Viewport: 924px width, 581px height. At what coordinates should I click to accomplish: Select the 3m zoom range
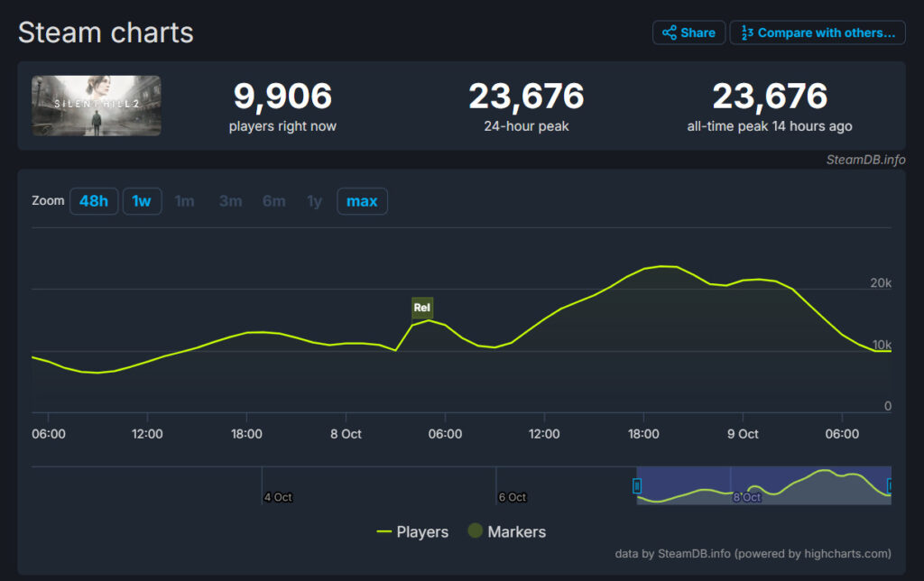click(230, 201)
